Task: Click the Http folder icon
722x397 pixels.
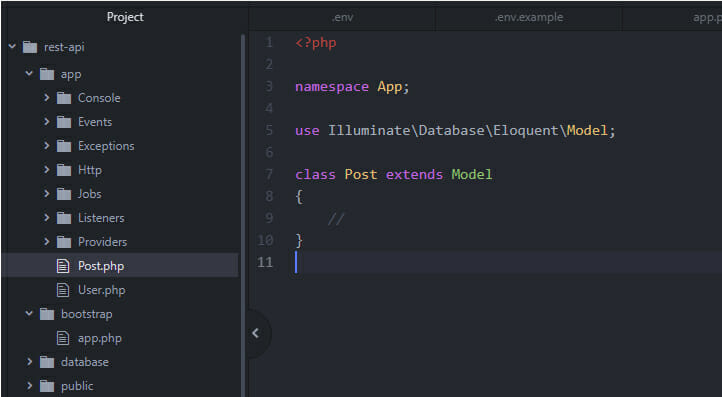Action: (x=64, y=170)
